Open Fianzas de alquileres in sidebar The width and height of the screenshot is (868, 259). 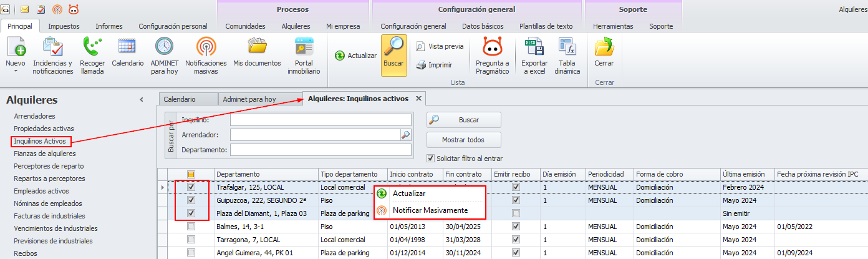point(45,154)
